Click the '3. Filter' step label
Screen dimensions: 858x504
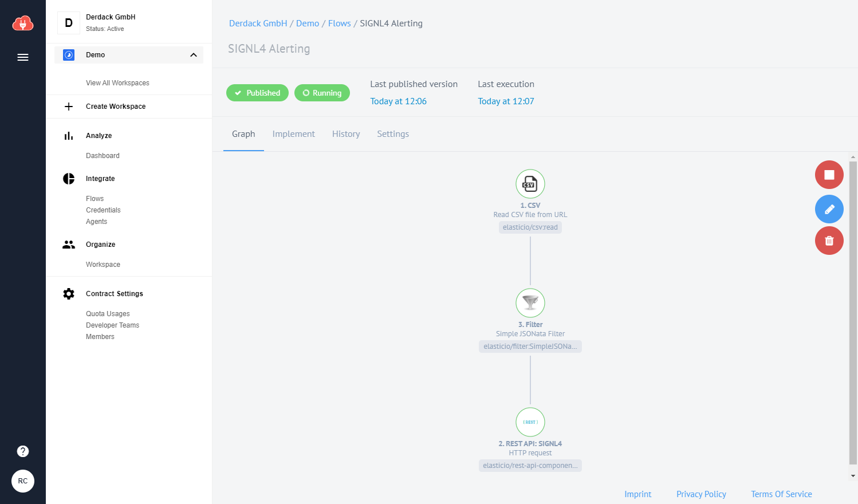tap(530, 325)
